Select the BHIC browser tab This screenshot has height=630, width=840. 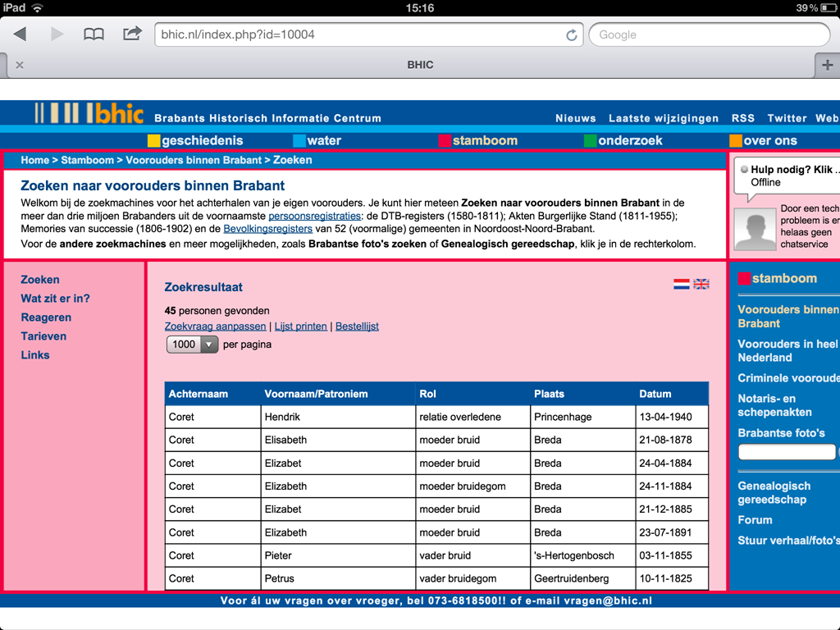[x=420, y=66]
